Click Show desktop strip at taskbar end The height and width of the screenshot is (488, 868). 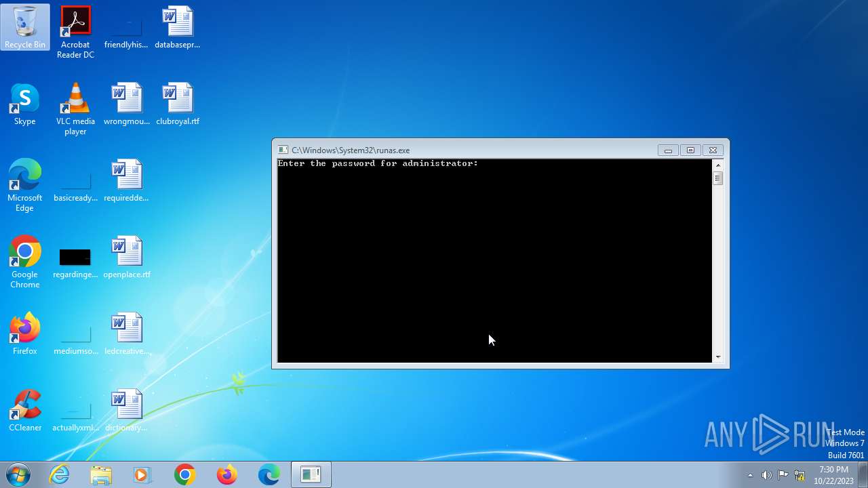pyautogui.click(x=863, y=474)
